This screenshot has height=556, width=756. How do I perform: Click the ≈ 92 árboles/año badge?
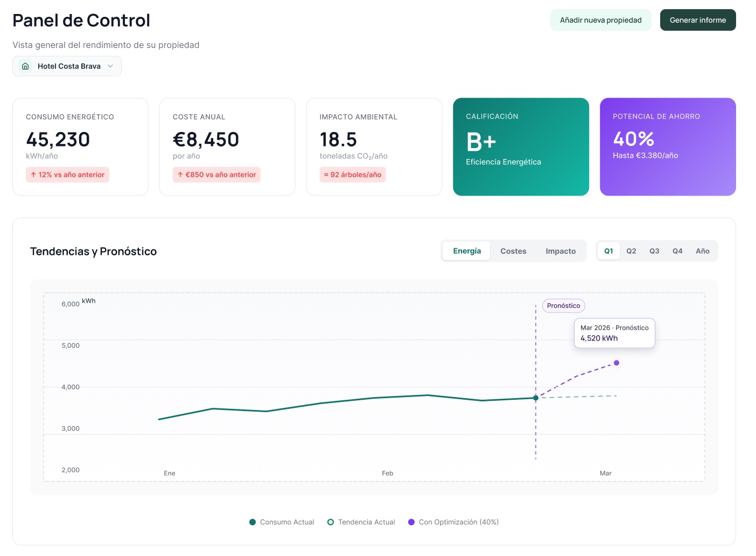pyautogui.click(x=353, y=175)
